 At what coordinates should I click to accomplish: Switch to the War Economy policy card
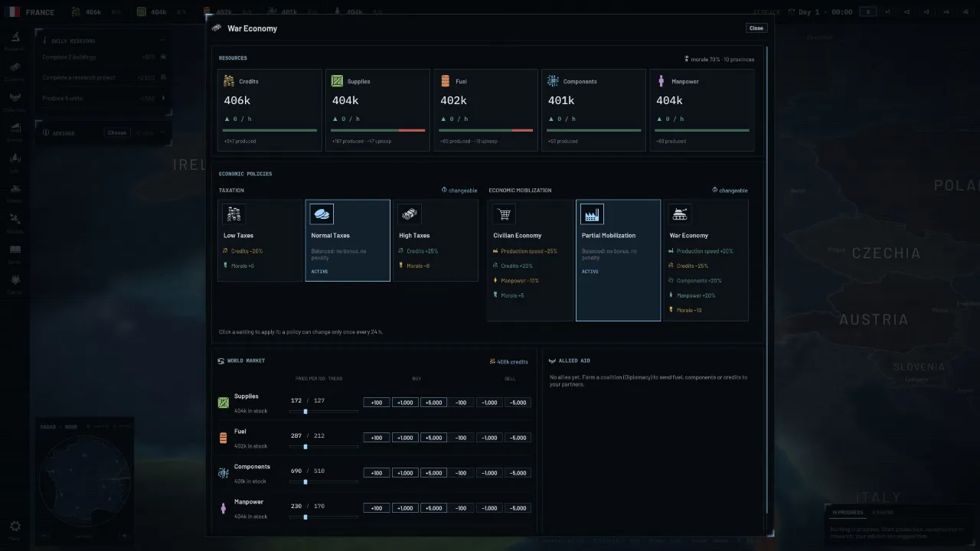pyautogui.click(x=706, y=260)
